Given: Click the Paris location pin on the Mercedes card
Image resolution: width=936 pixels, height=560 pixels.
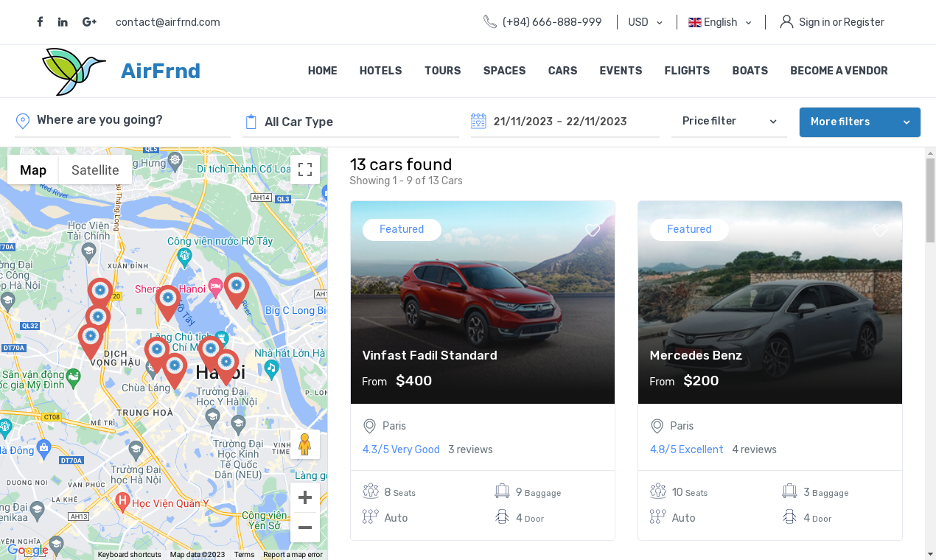Looking at the screenshot, I should tap(657, 427).
